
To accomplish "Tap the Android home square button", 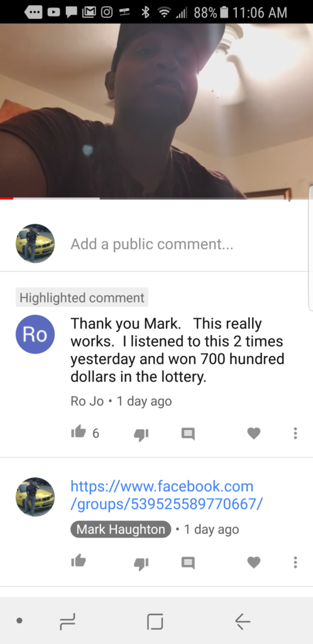I will coord(155,621).
